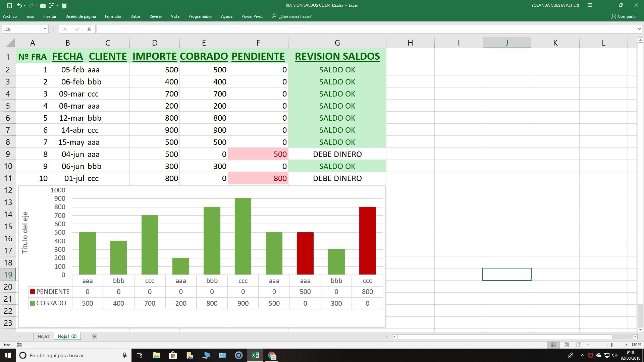Viewport: 644px width, 362px height.
Task: Click the formula bar input area
Action: point(367,29)
